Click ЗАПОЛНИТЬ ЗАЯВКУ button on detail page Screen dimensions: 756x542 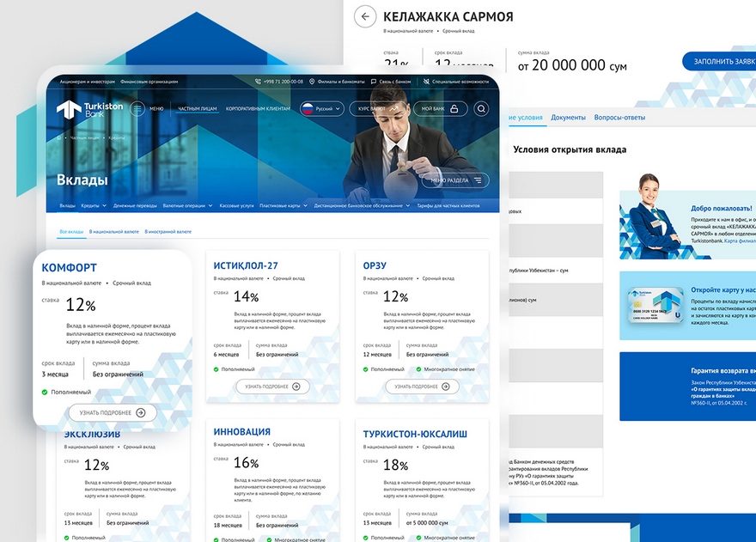tap(719, 62)
